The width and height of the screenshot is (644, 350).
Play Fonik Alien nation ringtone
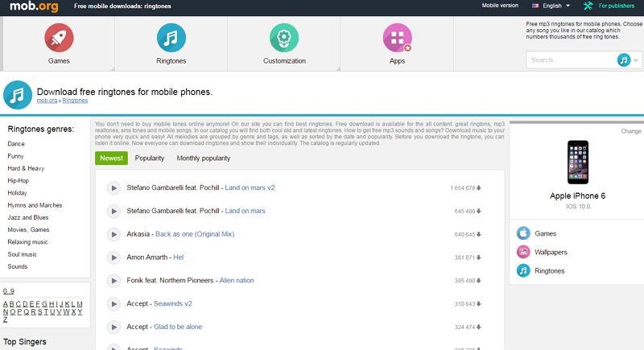tap(114, 281)
